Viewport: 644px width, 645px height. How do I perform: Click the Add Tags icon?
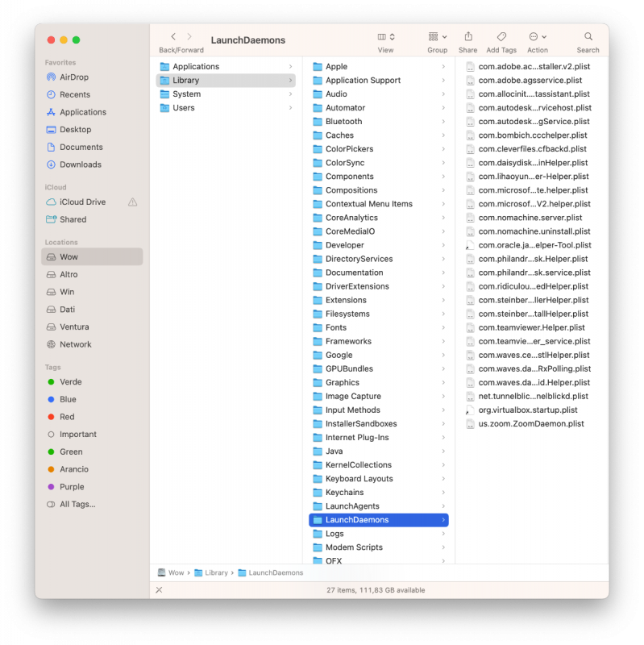pyautogui.click(x=501, y=36)
